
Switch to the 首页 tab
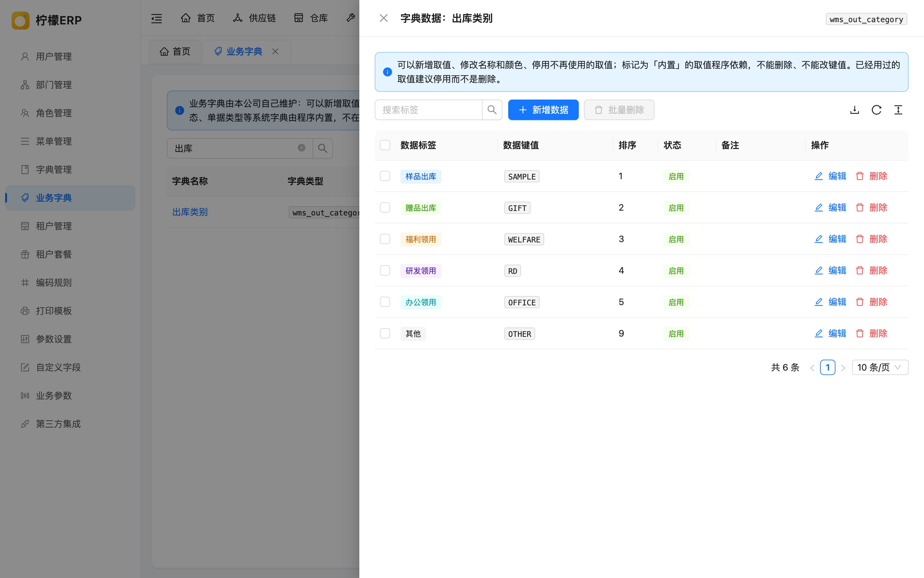(175, 52)
